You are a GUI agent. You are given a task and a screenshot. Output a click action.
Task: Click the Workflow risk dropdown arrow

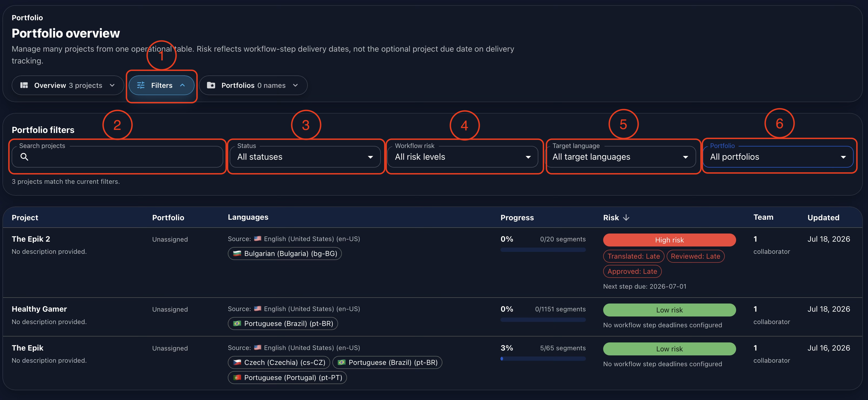point(528,157)
